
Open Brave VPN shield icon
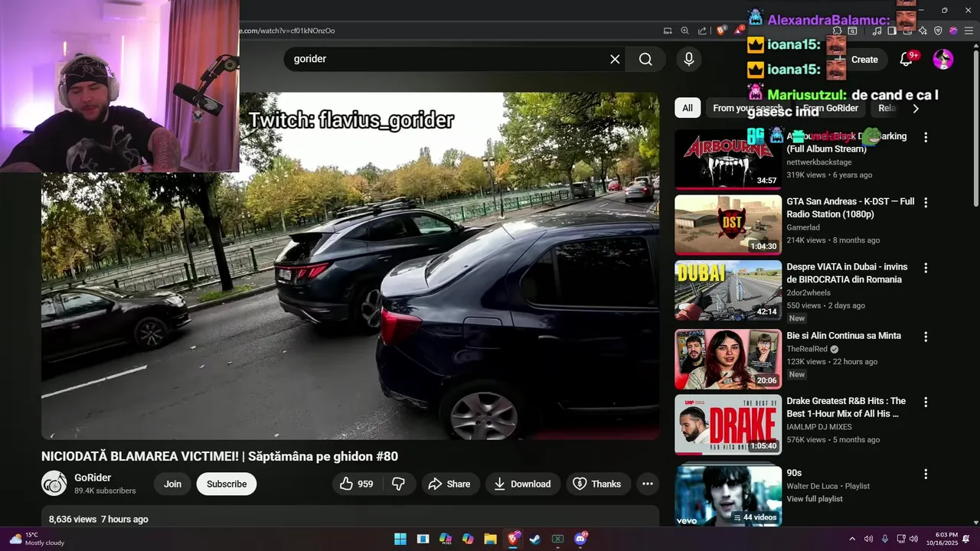click(938, 31)
